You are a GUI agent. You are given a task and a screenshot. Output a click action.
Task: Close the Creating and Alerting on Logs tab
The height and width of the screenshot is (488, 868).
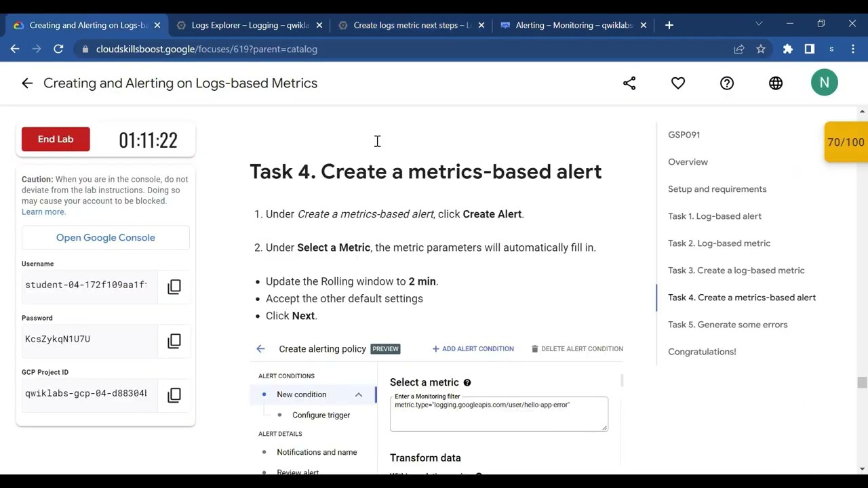click(x=157, y=25)
